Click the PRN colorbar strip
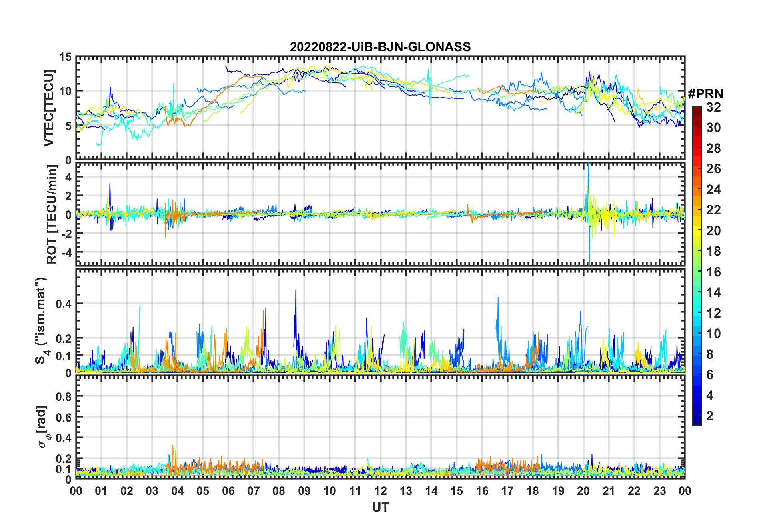Screen dimensions: 761x532 (697, 266)
